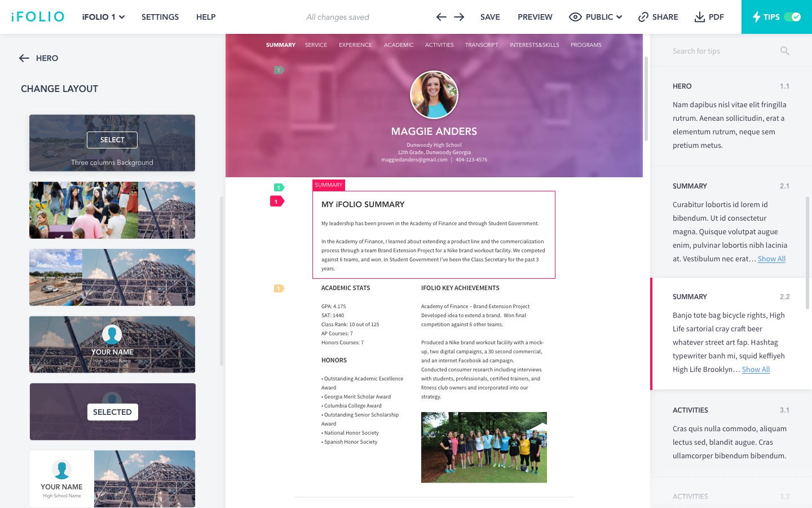Viewport: 812px width, 508px height.
Task: Click the gray tip marker in hero
Action: pyautogui.click(x=279, y=70)
